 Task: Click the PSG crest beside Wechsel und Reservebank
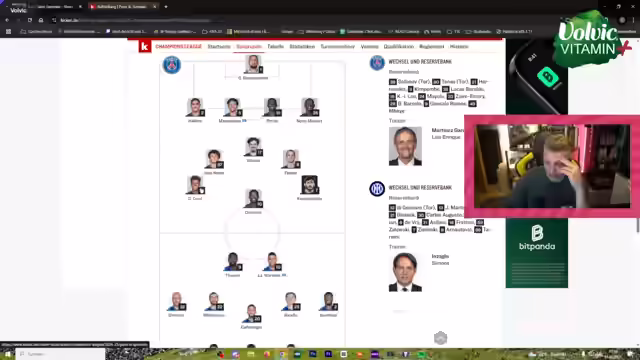point(377,63)
